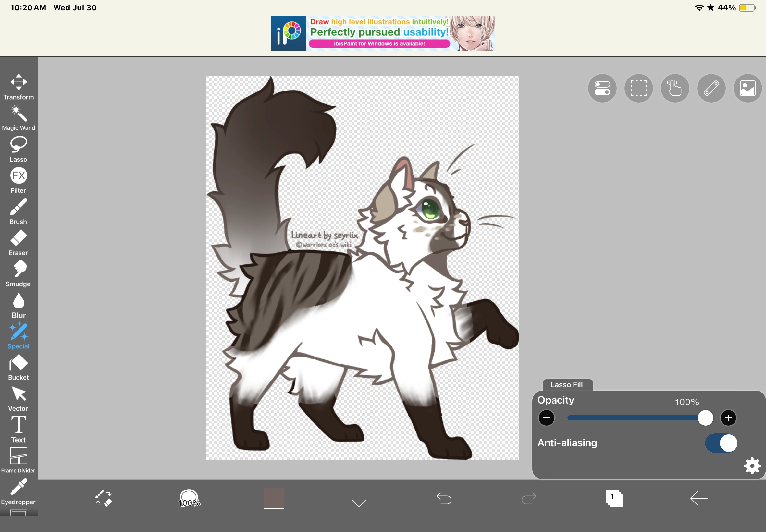Choose the Lasso tool

pos(19,149)
